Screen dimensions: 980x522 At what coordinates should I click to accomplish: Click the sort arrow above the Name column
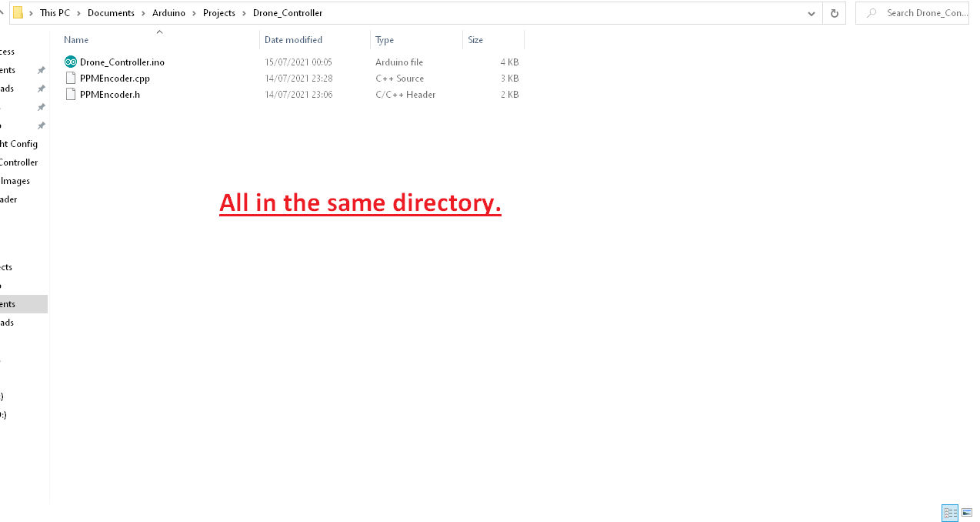(160, 32)
